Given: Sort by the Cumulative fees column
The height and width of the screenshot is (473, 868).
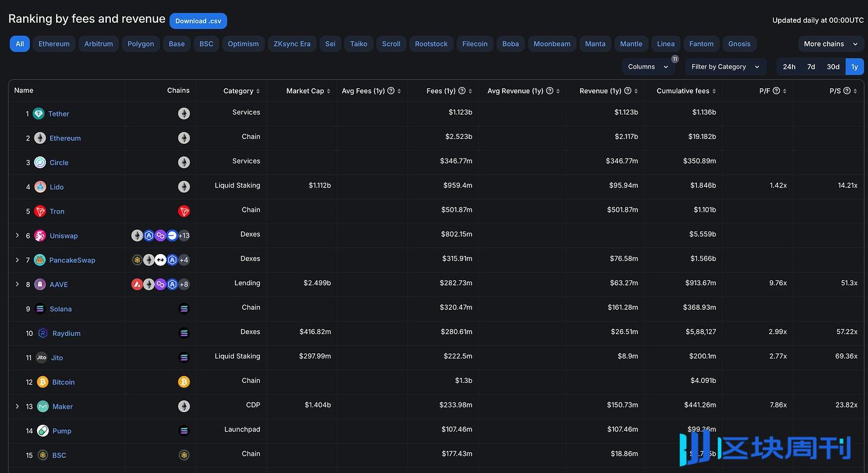Looking at the screenshot, I should pyautogui.click(x=686, y=91).
